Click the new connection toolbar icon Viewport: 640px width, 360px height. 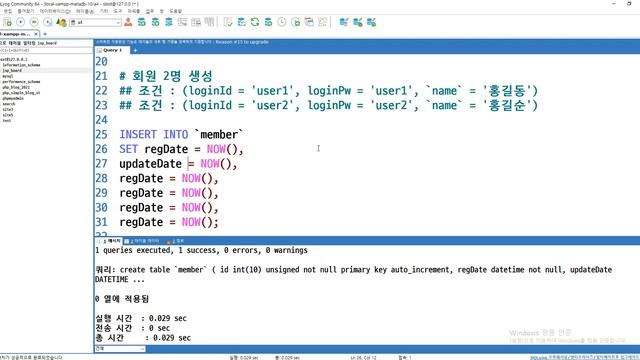[x=7, y=22]
